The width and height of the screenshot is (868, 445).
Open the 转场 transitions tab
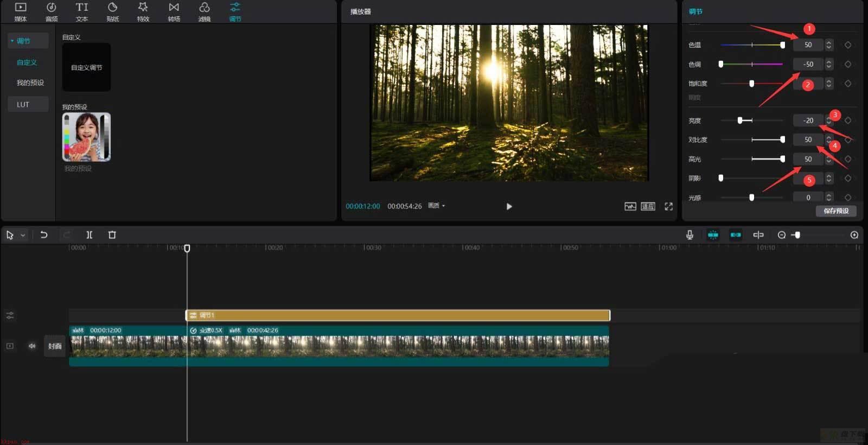[x=174, y=12]
